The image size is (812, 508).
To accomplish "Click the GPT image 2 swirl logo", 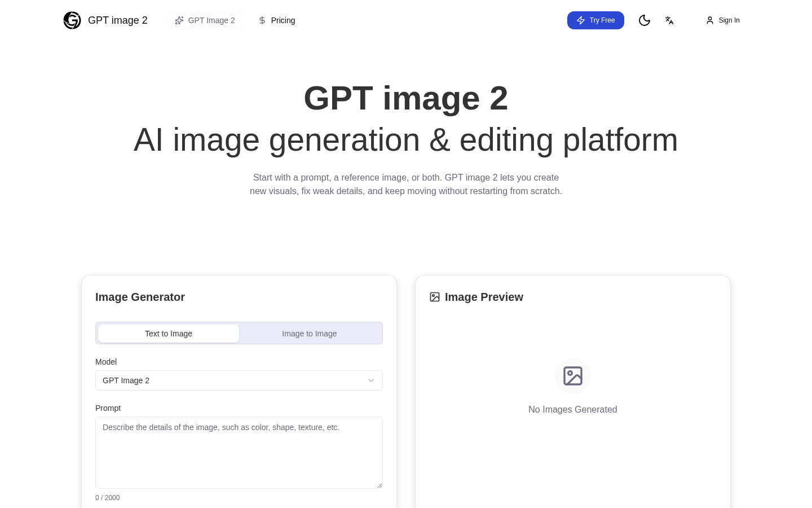I will coord(72,20).
